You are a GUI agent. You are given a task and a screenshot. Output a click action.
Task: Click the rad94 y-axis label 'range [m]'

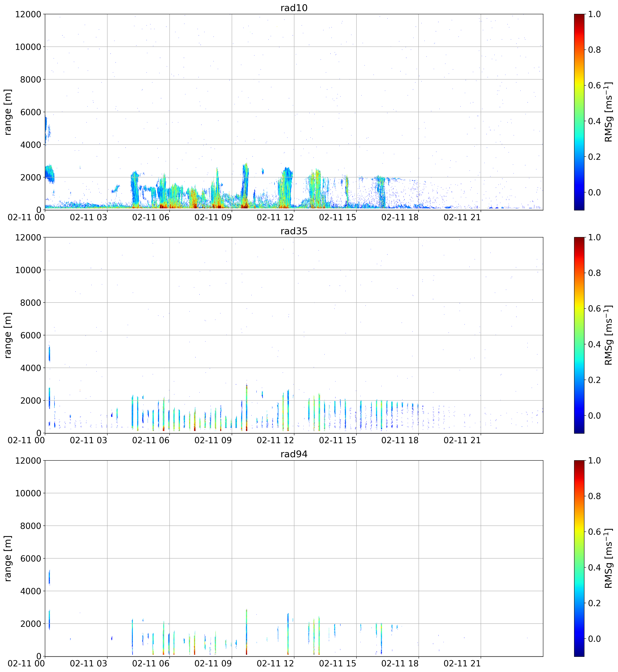click(x=8, y=558)
